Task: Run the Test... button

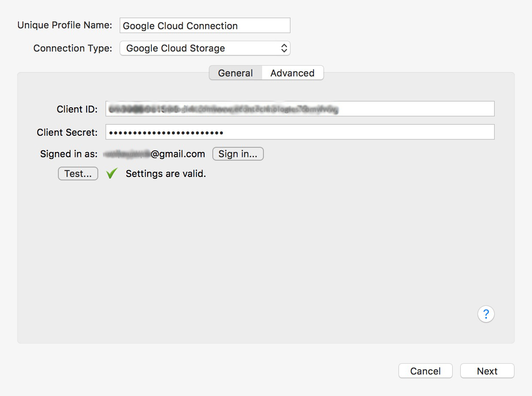Action: coord(78,174)
